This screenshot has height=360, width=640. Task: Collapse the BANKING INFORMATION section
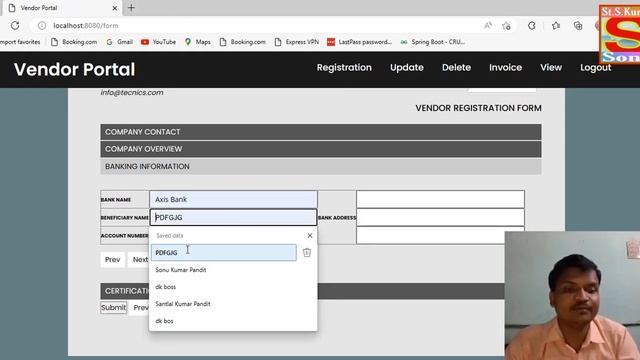pos(321,167)
